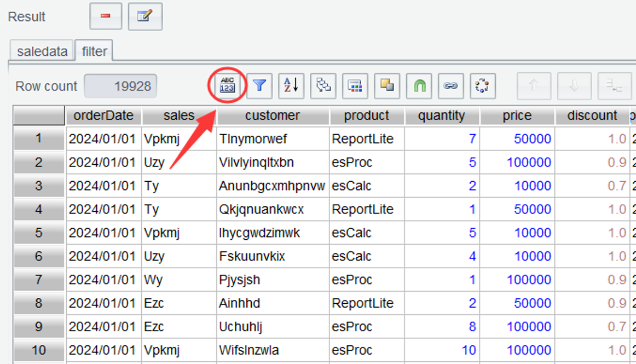
Task: Click the discount column header
Action: click(x=592, y=115)
